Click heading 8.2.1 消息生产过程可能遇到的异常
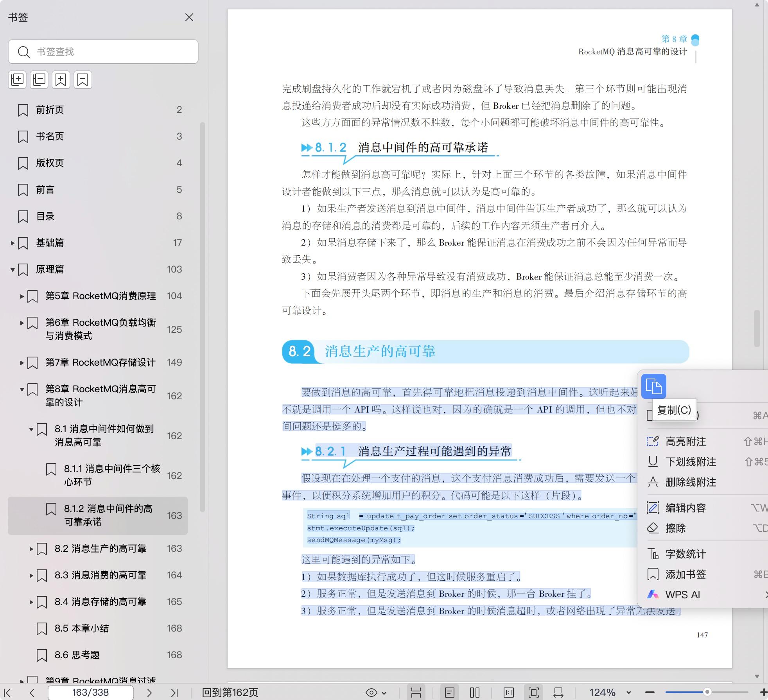The width and height of the screenshot is (768, 700). (x=413, y=451)
